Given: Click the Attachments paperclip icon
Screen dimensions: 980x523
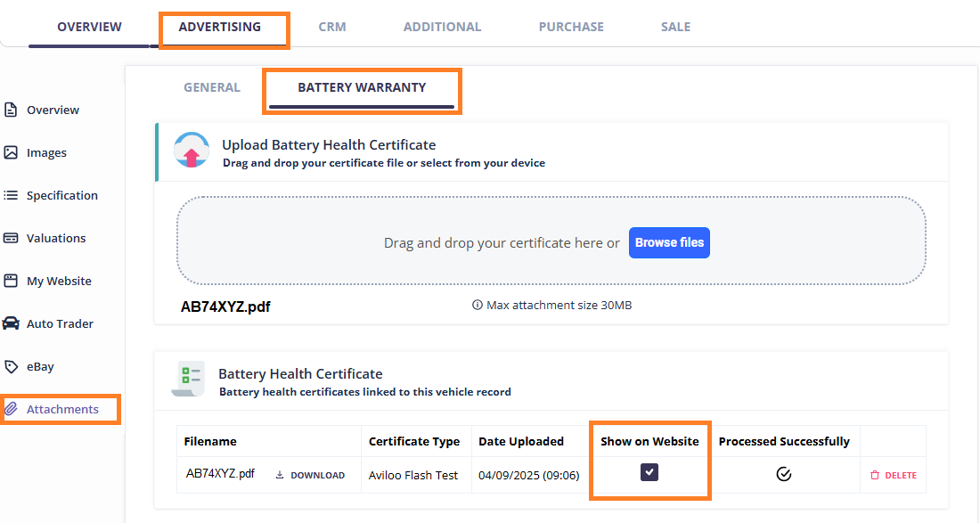Looking at the screenshot, I should coord(11,410).
